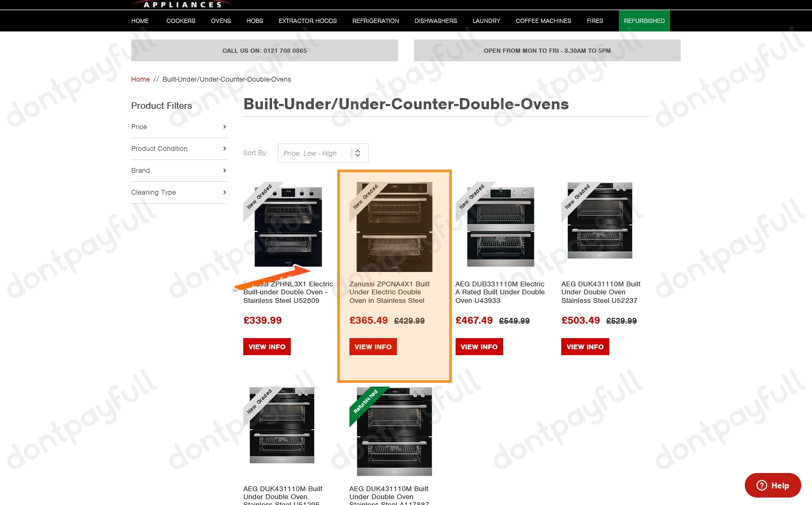Navigate to the REFURBISHED section
The width and height of the screenshot is (812, 505).
tap(644, 21)
